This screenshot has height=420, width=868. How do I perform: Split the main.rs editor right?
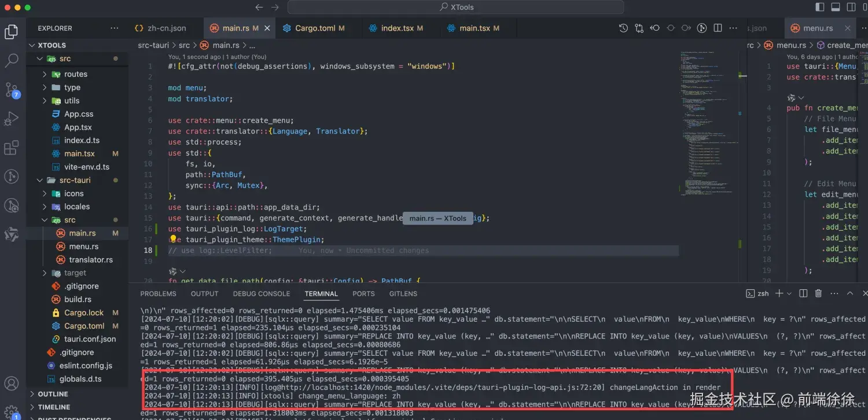[718, 28]
